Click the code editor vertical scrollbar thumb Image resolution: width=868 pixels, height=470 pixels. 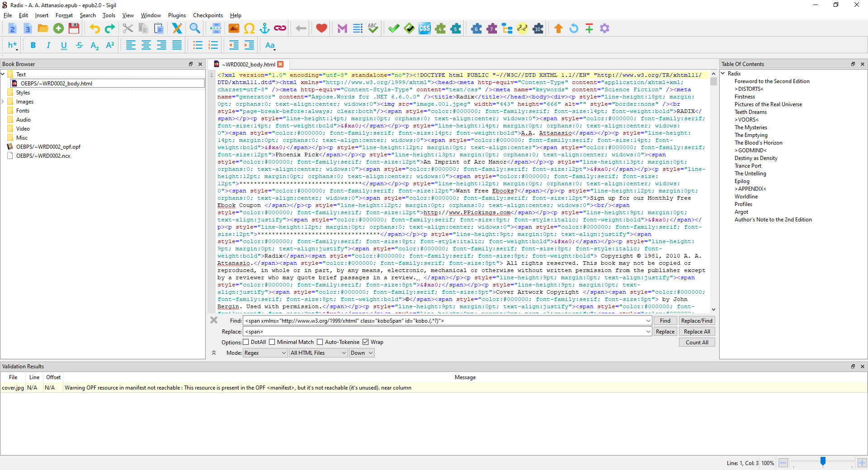[713, 81]
